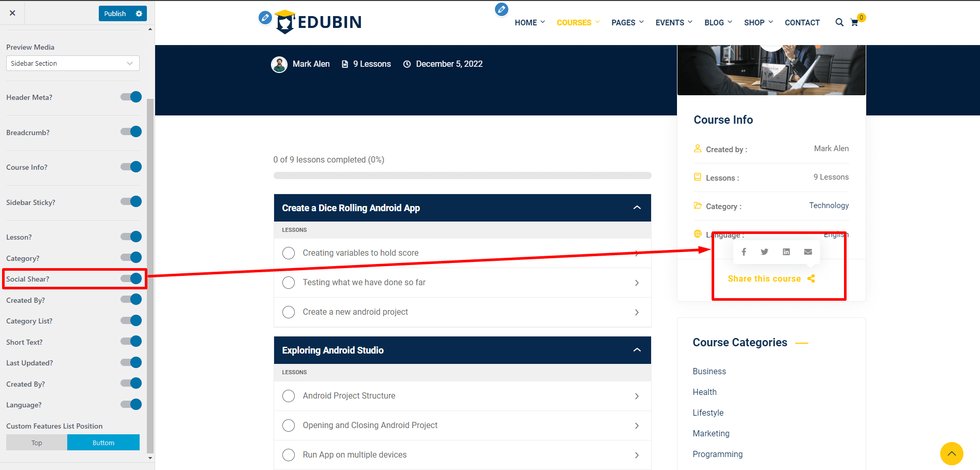Select Top for features list position
This screenshot has height=470, width=980.
click(x=37, y=443)
